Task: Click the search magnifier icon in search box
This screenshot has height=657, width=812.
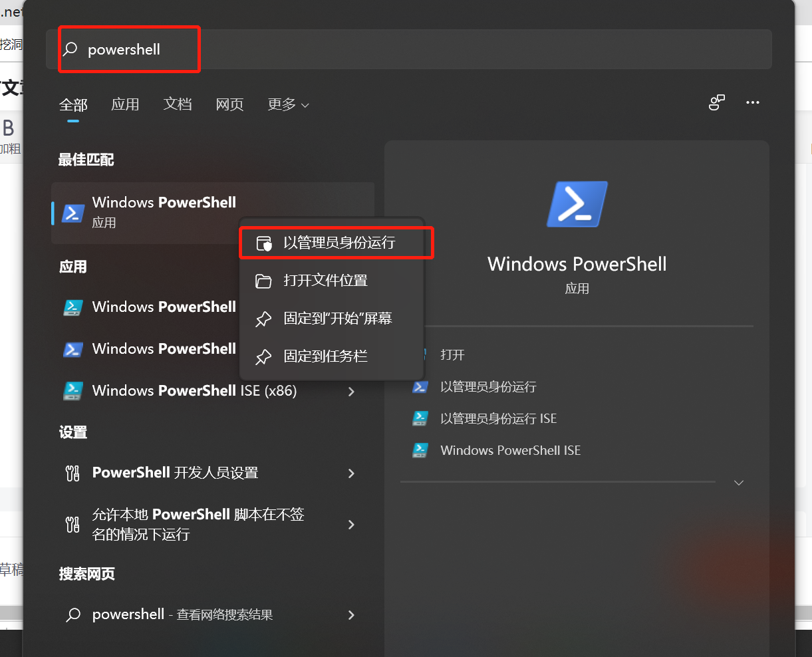Action: point(70,49)
